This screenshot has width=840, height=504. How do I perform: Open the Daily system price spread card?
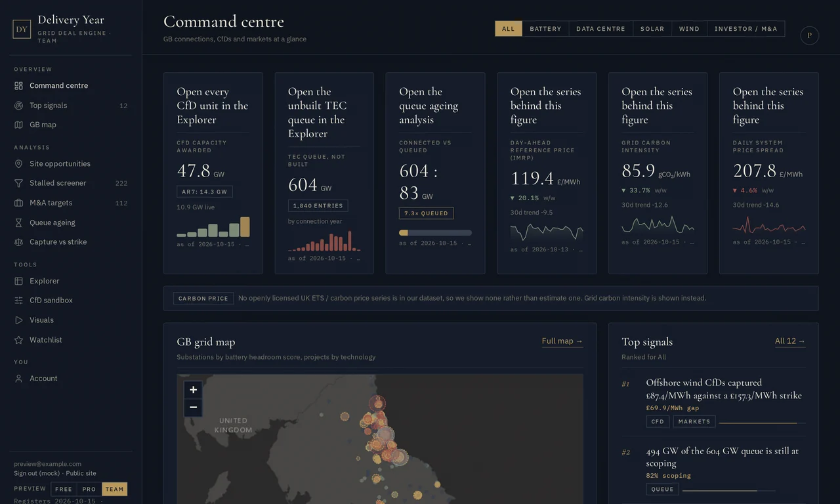tap(769, 173)
